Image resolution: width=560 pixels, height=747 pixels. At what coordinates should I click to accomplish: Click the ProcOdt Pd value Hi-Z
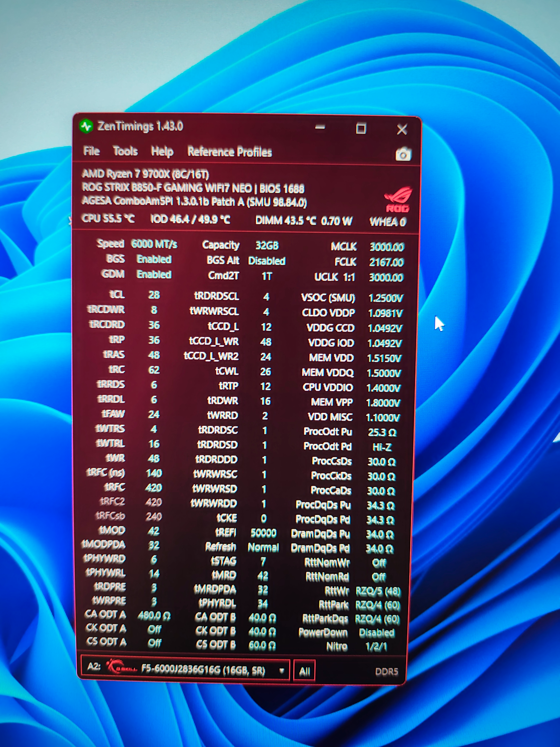click(x=382, y=447)
